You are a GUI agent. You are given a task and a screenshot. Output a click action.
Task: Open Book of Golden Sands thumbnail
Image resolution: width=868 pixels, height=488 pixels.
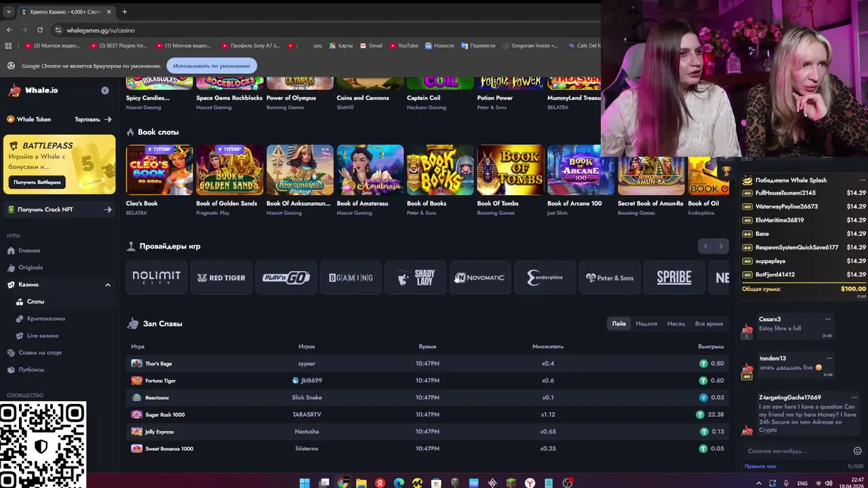tap(229, 170)
